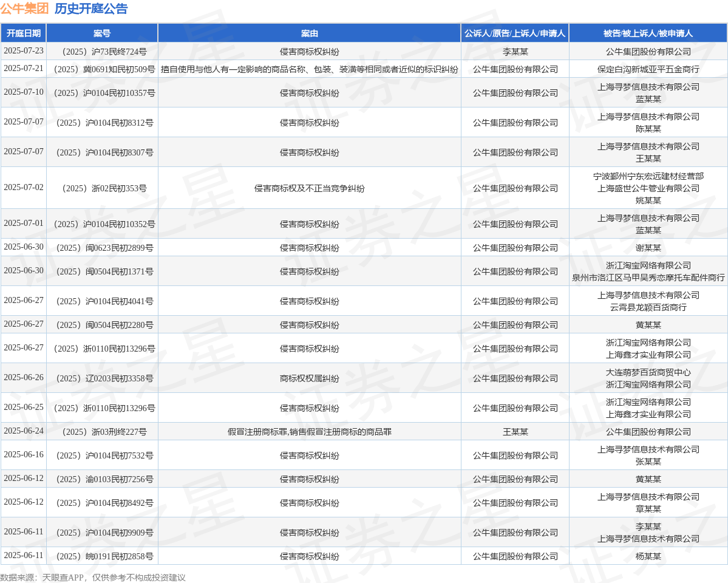
Task: Click case number (2025)闽0504民初2280号
Action: (102, 325)
